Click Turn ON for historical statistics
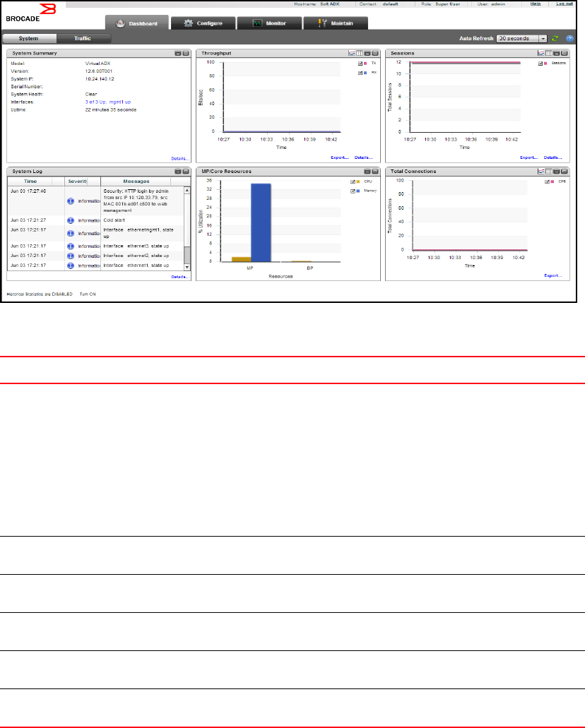Screen dimensions: 585x728 coord(88,292)
